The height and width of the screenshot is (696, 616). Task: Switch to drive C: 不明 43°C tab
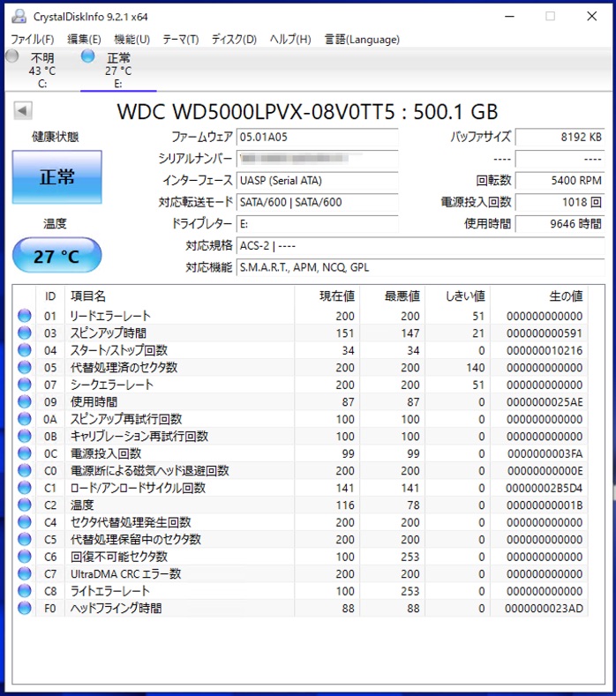tap(42, 71)
